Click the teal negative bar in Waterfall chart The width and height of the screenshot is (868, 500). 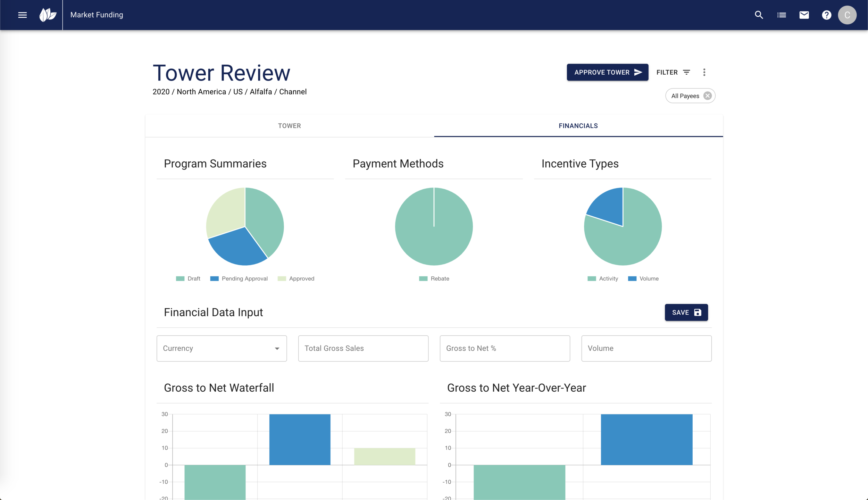tap(215, 482)
